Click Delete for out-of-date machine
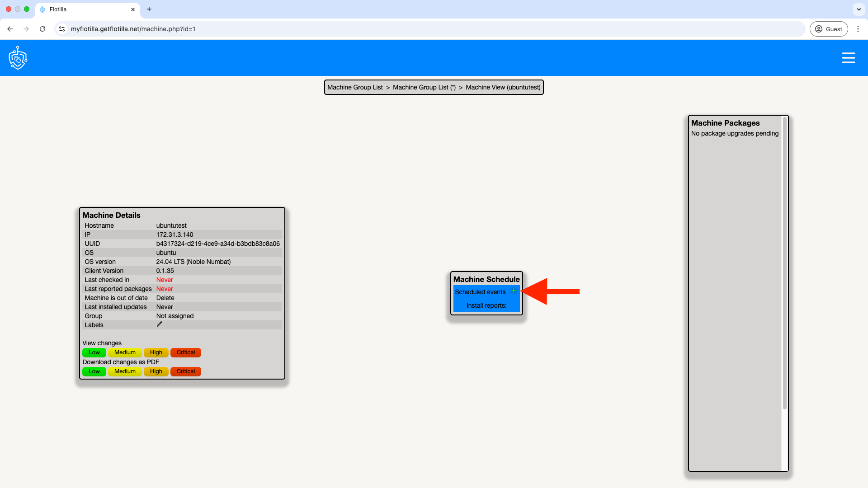Viewport: 868px width, 488px height. tap(165, 298)
